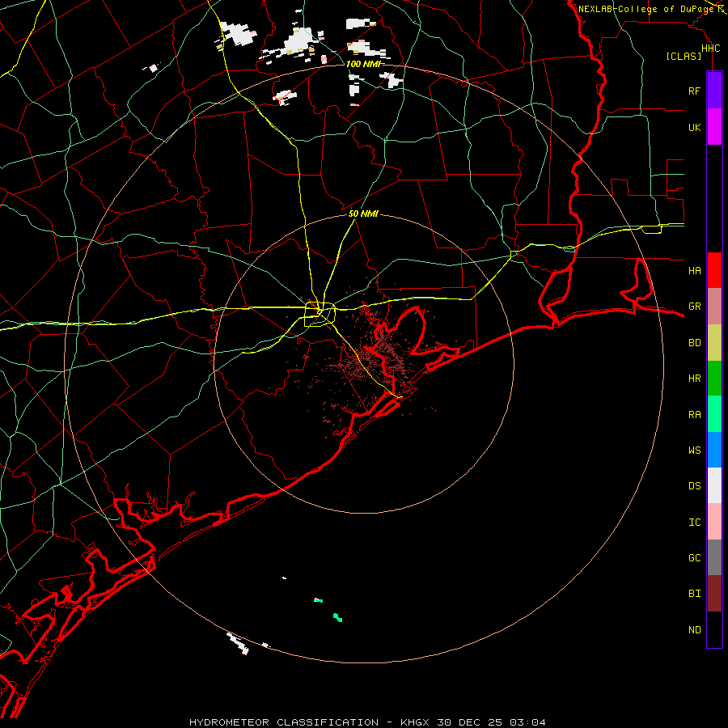728x728 pixels.
Task: Click the WS legend label
Action: [x=694, y=450]
